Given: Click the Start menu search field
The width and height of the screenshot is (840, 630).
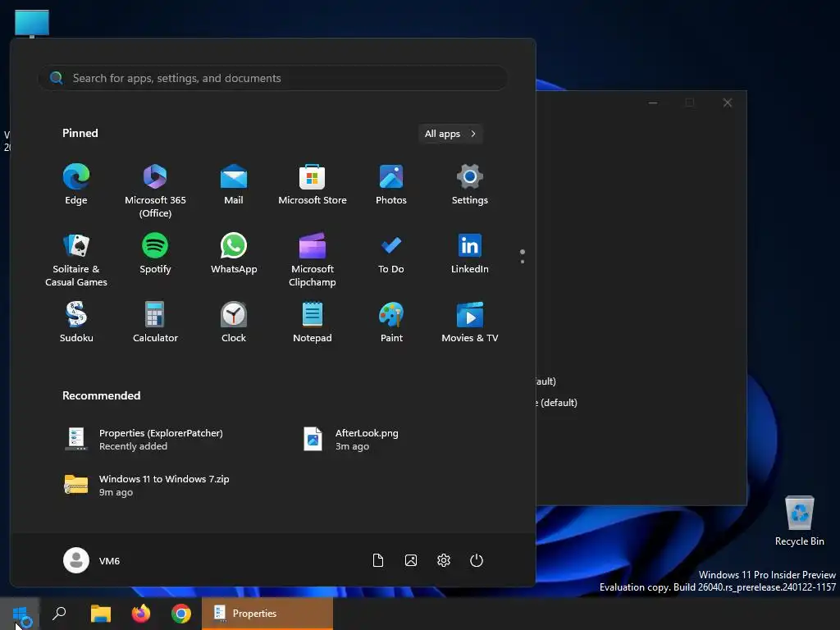Looking at the screenshot, I should click(x=272, y=78).
